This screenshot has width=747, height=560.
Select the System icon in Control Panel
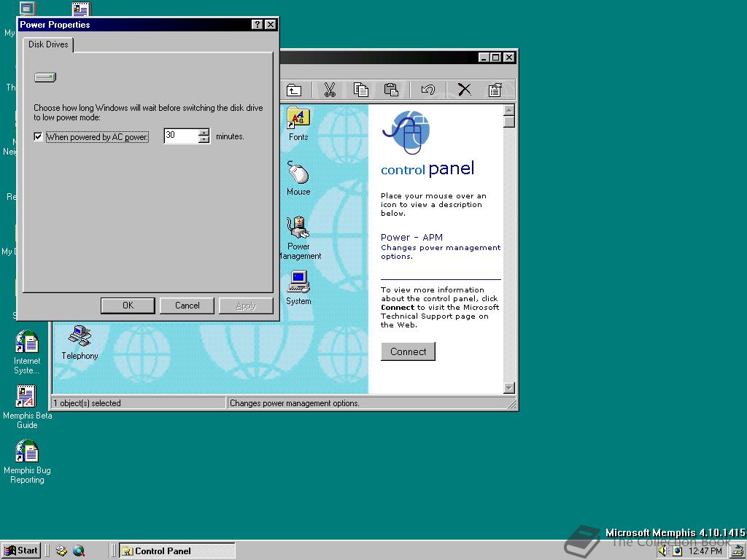(x=298, y=287)
